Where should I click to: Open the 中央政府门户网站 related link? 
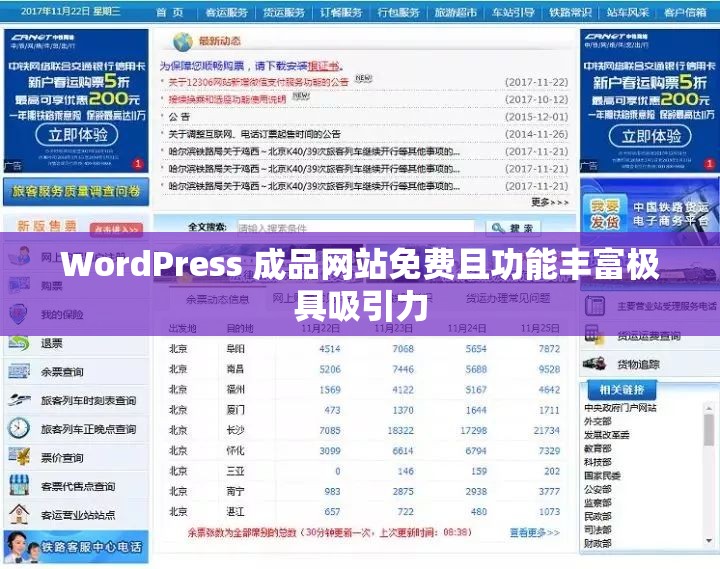click(620, 408)
